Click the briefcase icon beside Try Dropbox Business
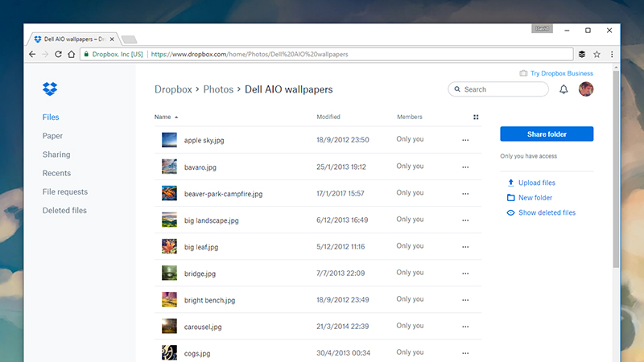Screen dimensions: 644x362 click(x=523, y=73)
